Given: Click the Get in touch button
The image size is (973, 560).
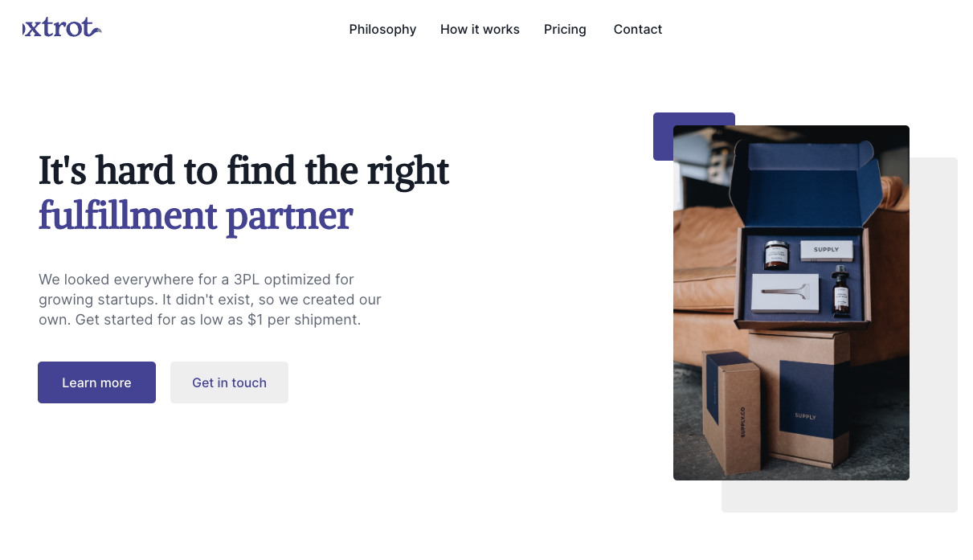Looking at the screenshot, I should tap(229, 382).
